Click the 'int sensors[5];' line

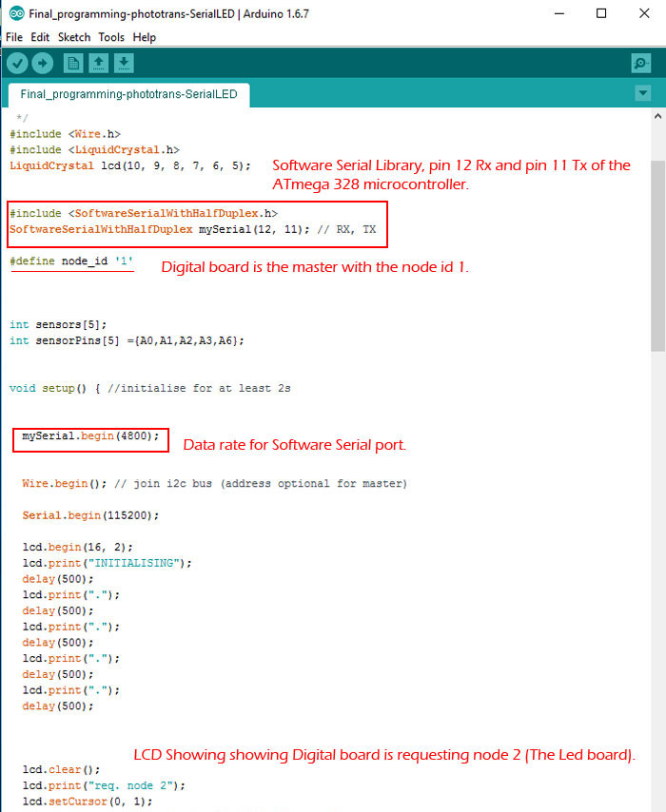click(58, 324)
